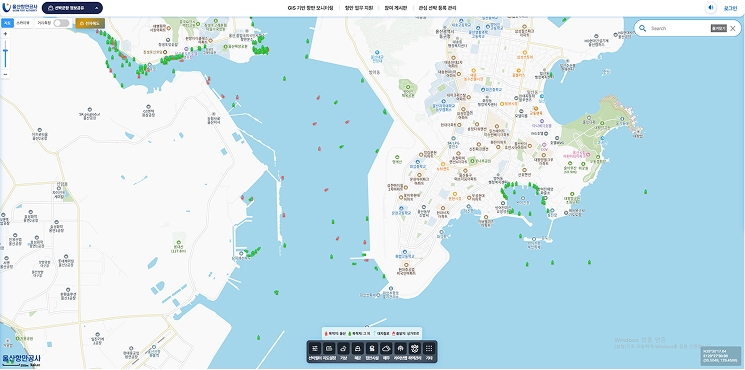
Task: Click the dark button inside the search box
Action: pos(719,28)
